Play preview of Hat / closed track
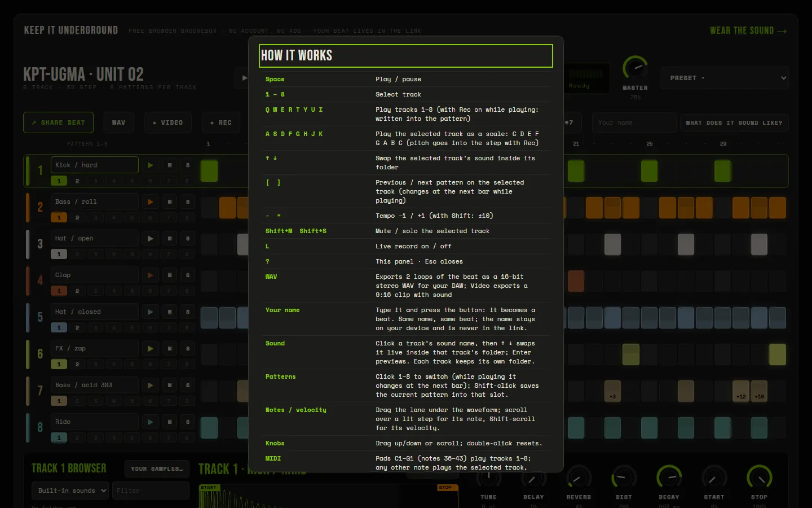Screen dimensions: 812x508 [150, 312]
